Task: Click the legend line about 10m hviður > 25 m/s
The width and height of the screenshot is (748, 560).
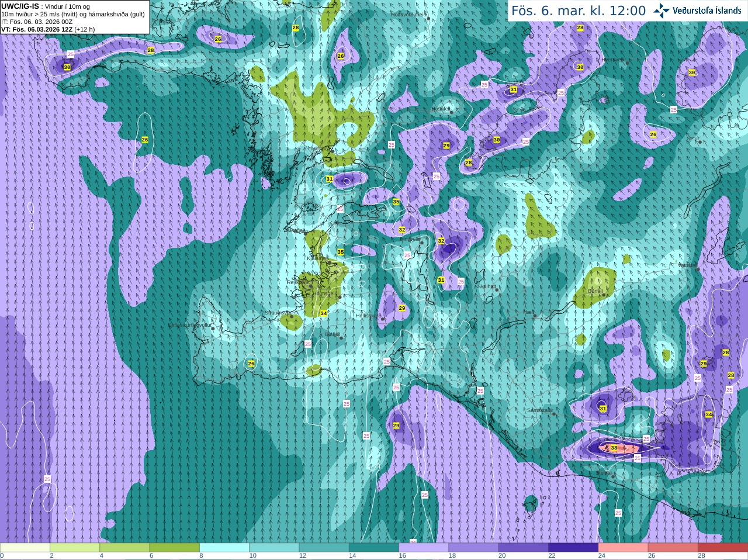Action: point(73,14)
